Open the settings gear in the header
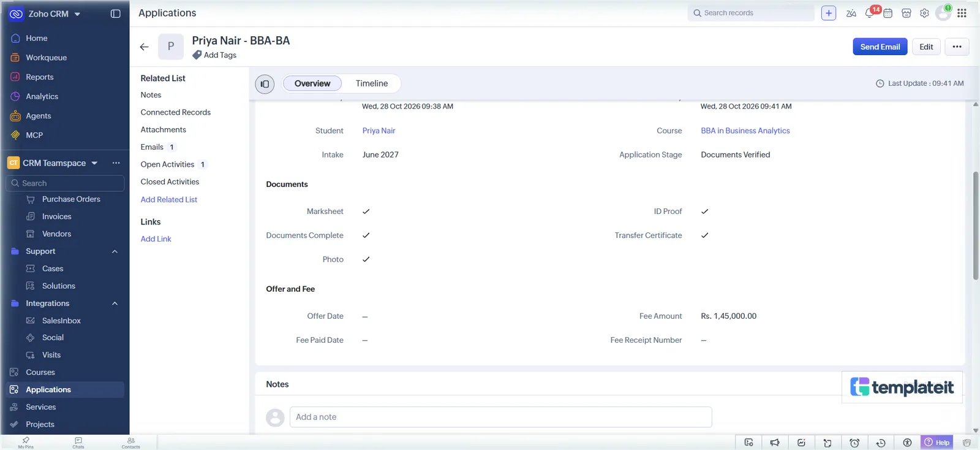Screen dimensions: 980x450 (924, 13)
